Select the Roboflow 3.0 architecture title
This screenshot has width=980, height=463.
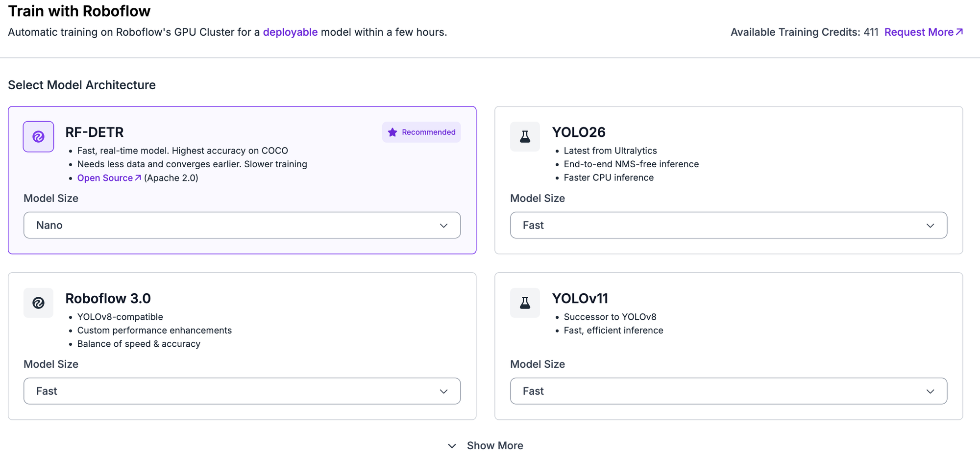108,298
